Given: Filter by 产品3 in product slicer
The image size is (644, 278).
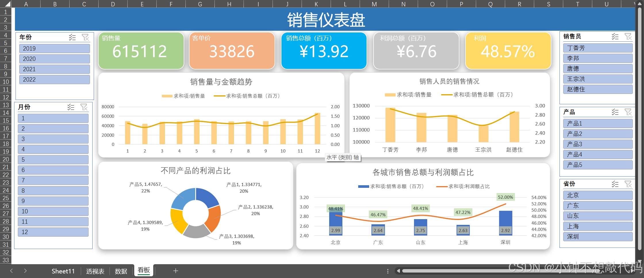Looking at the screenshot, I should tap(598, 144).
